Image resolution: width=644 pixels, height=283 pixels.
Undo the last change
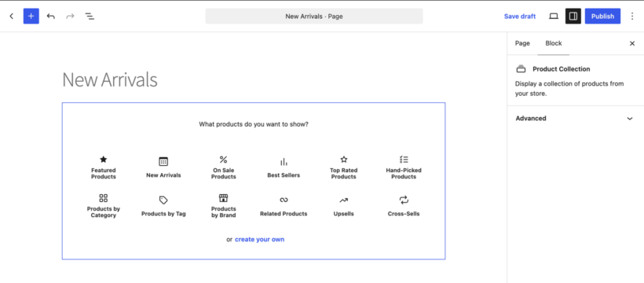pyautogui.click(x=50, y=16)
